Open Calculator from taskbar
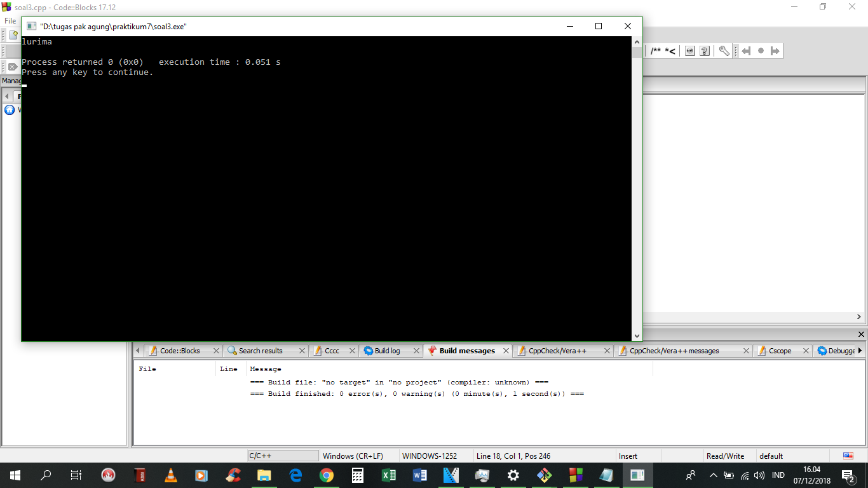Viewport: 868px width, 488px height. (358, 475)
